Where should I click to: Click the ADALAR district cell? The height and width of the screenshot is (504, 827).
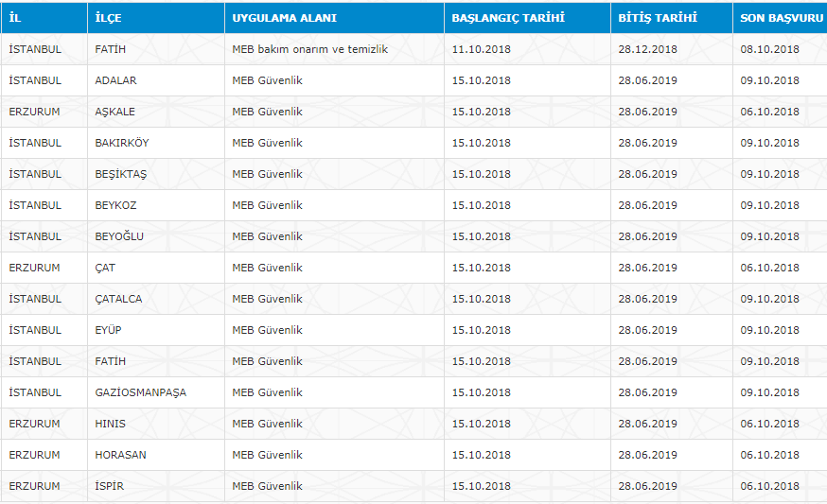(115, 80)
